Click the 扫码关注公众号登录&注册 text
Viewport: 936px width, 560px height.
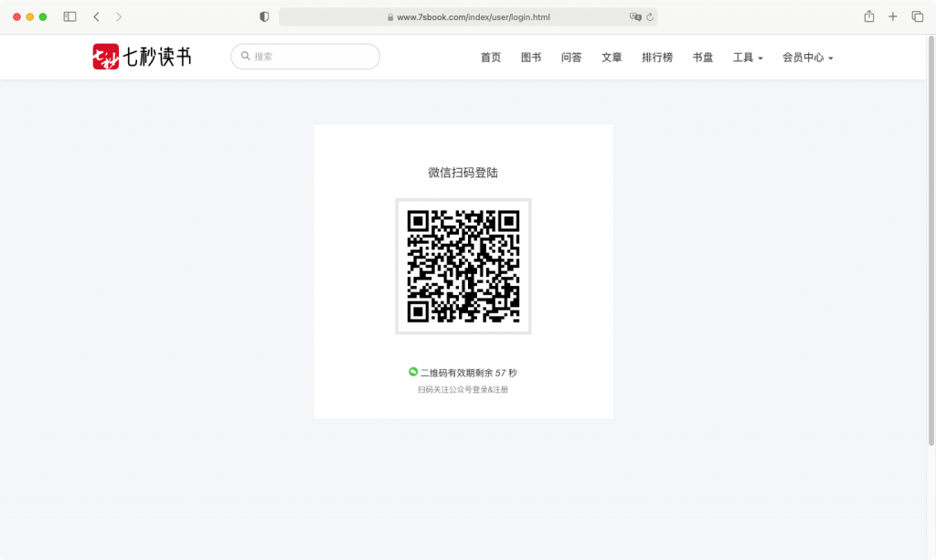[x=463, y=389]
